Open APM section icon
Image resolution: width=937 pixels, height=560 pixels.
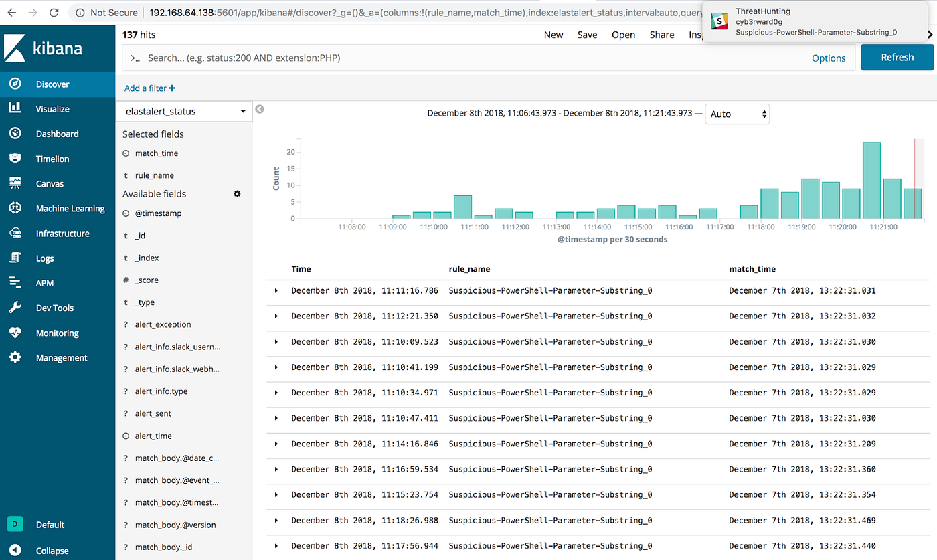coord(15,283)
